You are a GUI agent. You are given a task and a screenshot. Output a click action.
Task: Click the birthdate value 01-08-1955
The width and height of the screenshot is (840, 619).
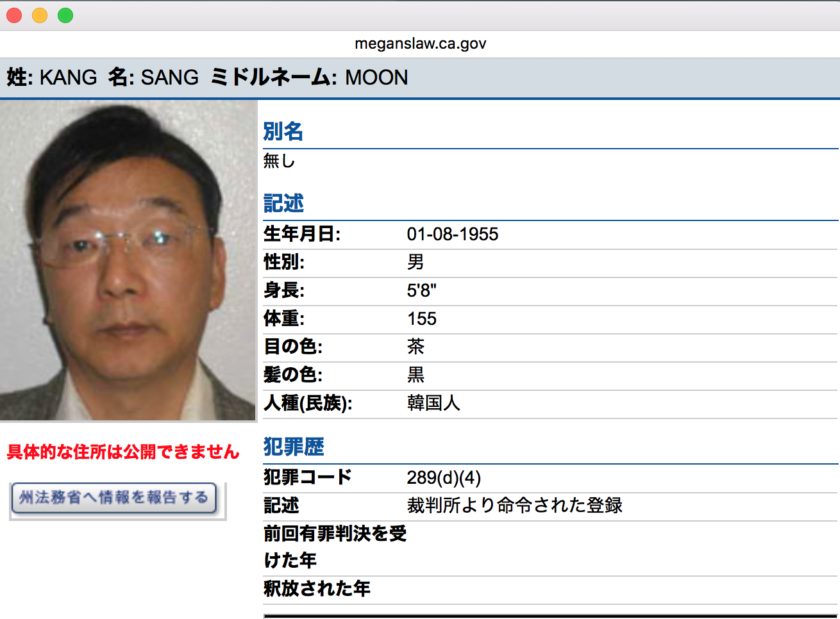click(x=453, y=234)
